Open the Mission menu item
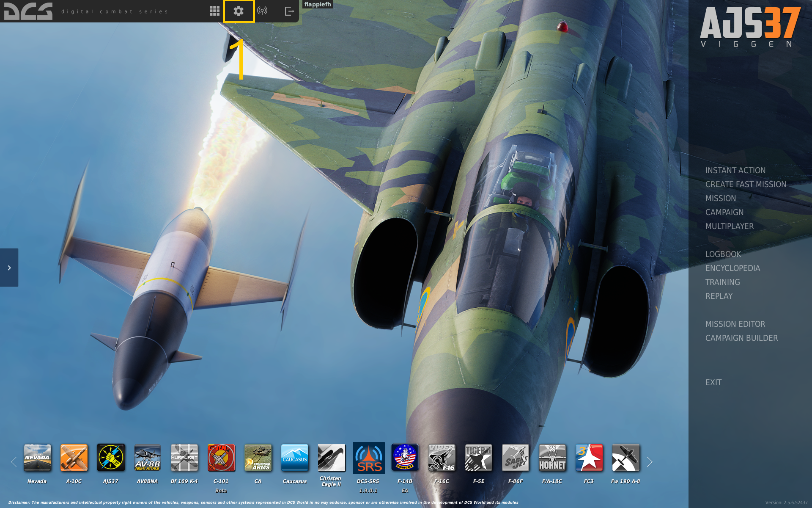 721,198
